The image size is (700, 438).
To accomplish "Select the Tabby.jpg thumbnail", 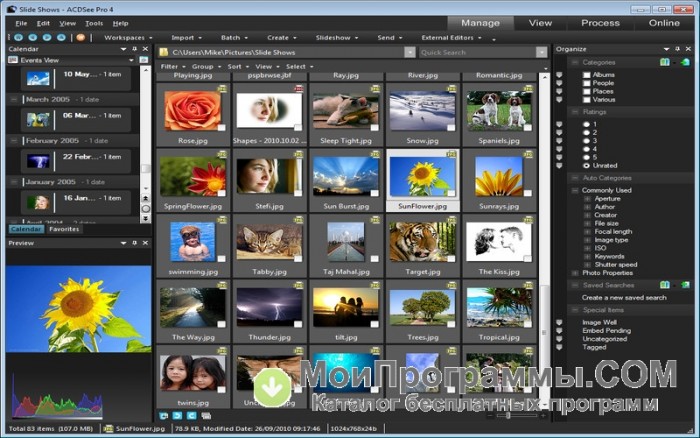I will pos(269,246).
